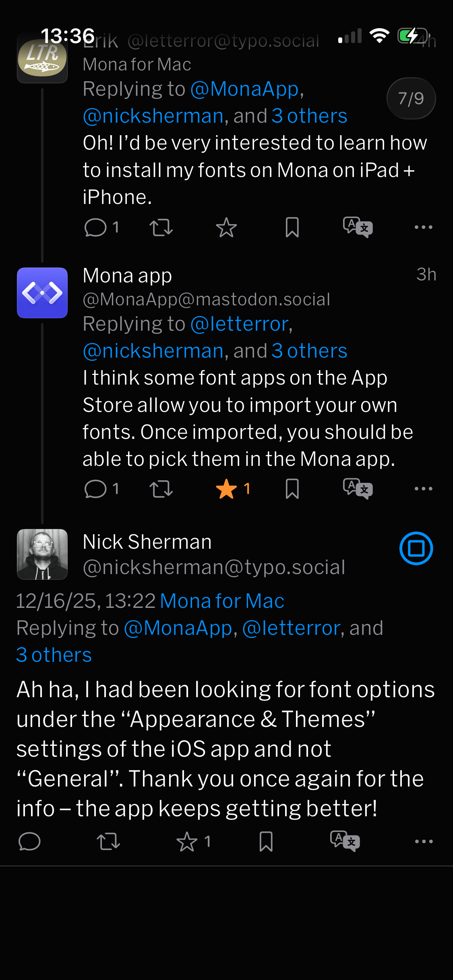Unfavorite Mona app's reply with orange star
This screenshot has width=453, height=980.
point(226,489)
